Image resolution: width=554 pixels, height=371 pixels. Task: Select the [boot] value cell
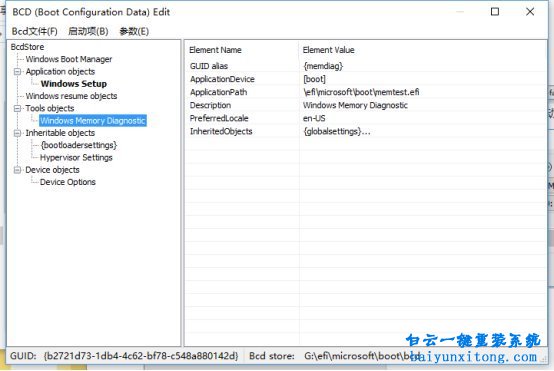point(314,79)
